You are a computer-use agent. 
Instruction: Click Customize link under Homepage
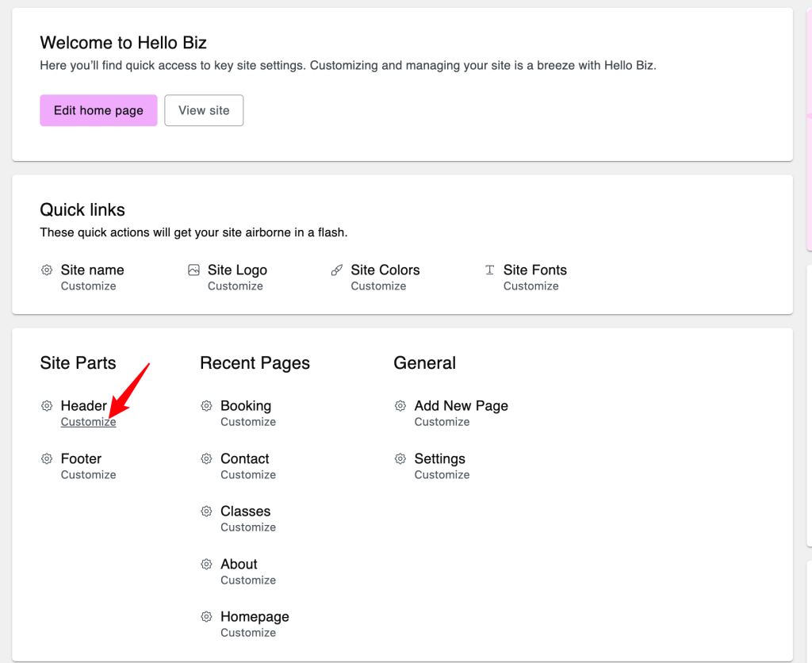(248, 632)
